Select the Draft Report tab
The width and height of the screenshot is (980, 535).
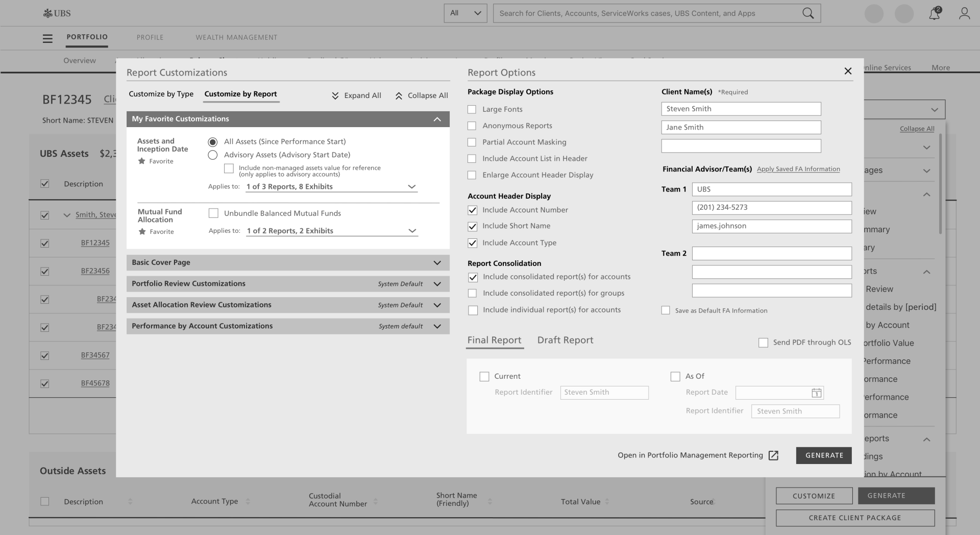pyautogui.click(x=565, y=340)
